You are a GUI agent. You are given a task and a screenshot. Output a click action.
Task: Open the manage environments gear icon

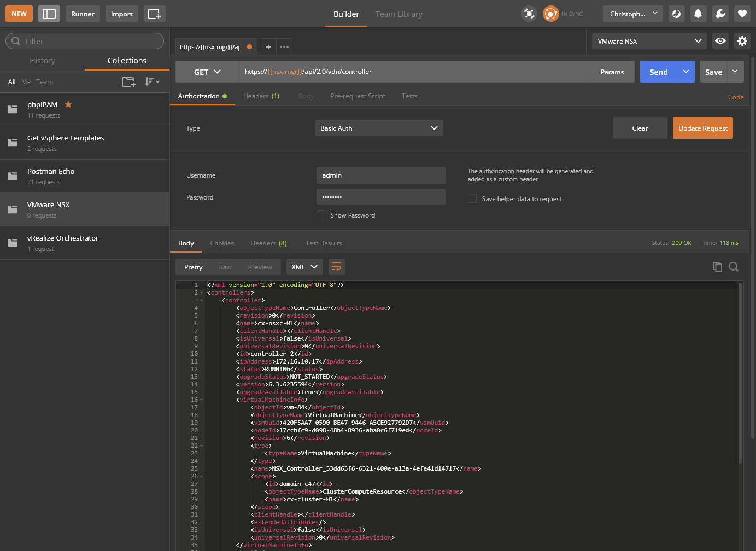742,41
